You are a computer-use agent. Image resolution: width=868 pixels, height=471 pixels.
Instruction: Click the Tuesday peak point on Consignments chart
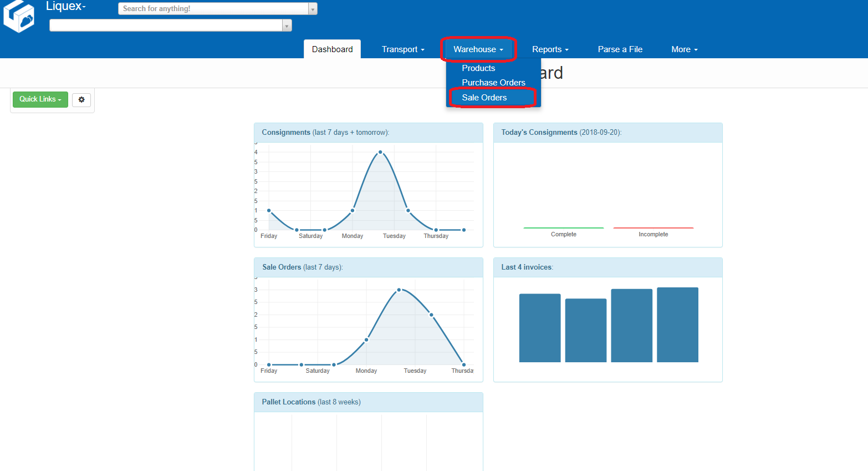(380, 152)
